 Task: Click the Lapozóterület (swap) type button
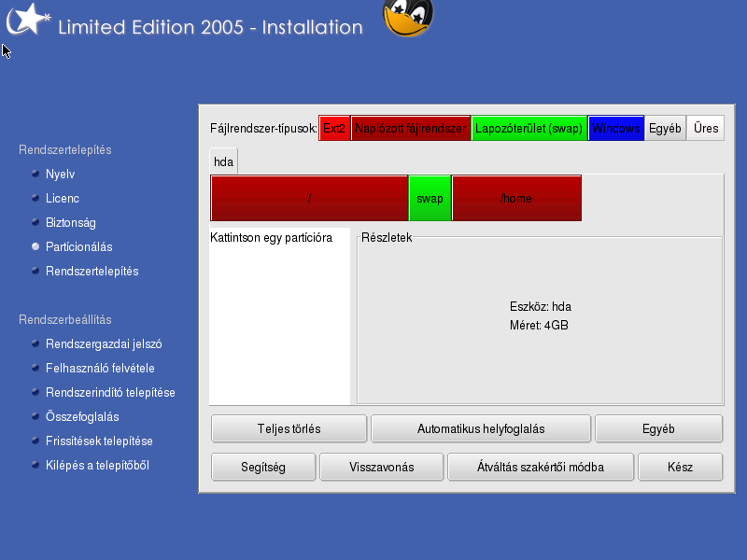tap(529, 128)
